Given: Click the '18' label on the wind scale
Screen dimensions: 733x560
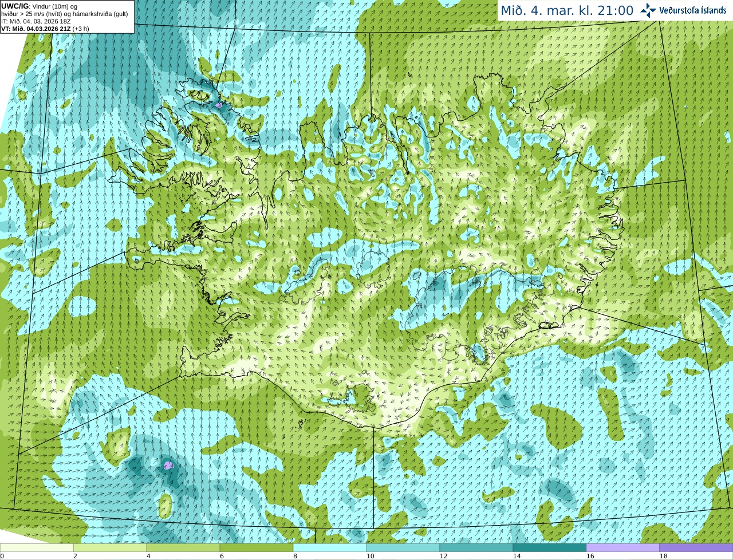Looking at the screenshot, I should 663,556.
